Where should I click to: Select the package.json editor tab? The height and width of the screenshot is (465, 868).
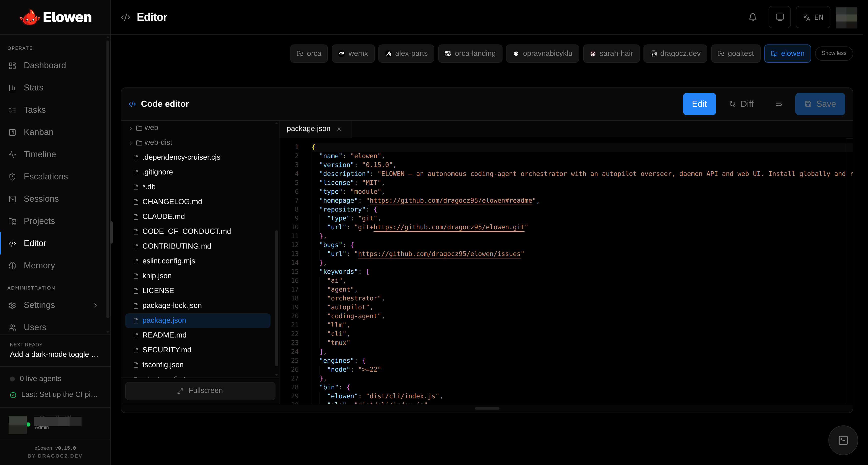pos(315,129)
